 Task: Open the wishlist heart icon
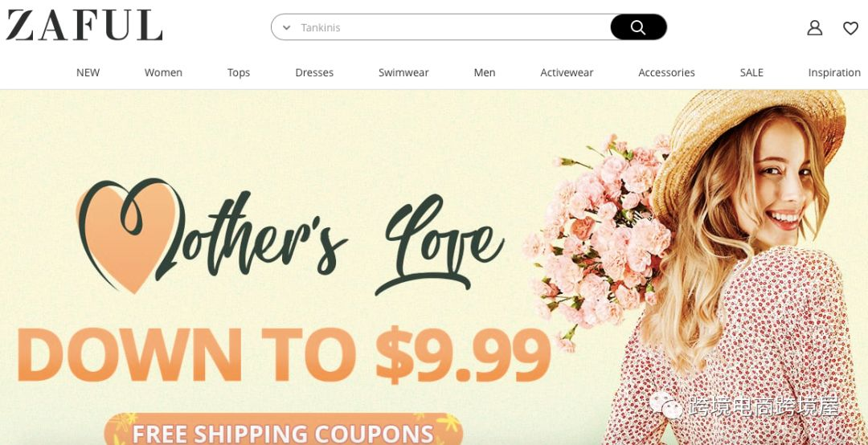(x=850, y=27)
